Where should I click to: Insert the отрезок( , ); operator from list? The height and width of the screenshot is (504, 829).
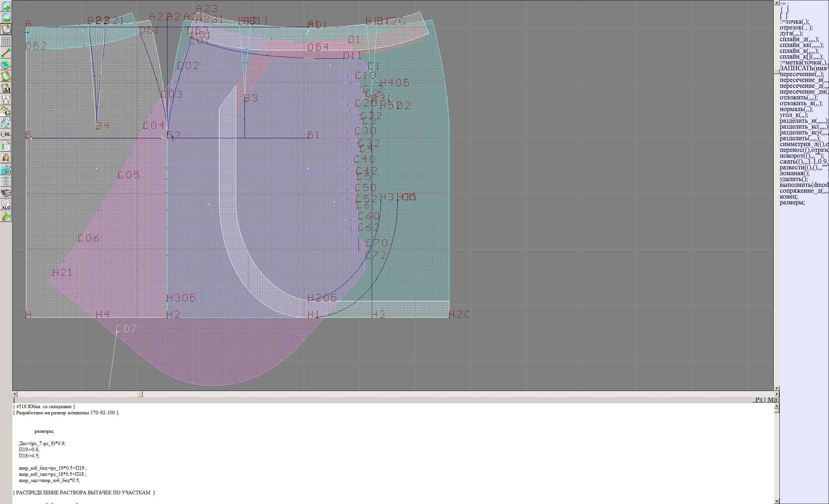[x=796, y=28]
